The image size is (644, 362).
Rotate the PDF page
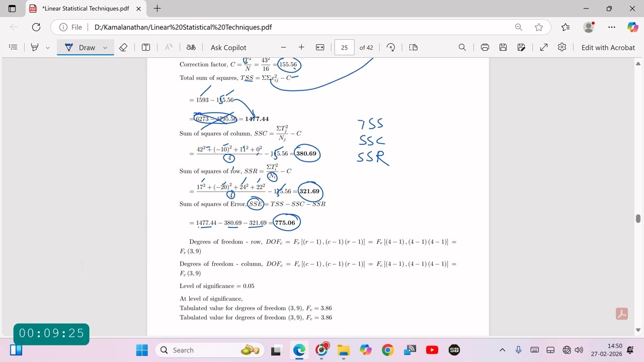pos(391,47)
